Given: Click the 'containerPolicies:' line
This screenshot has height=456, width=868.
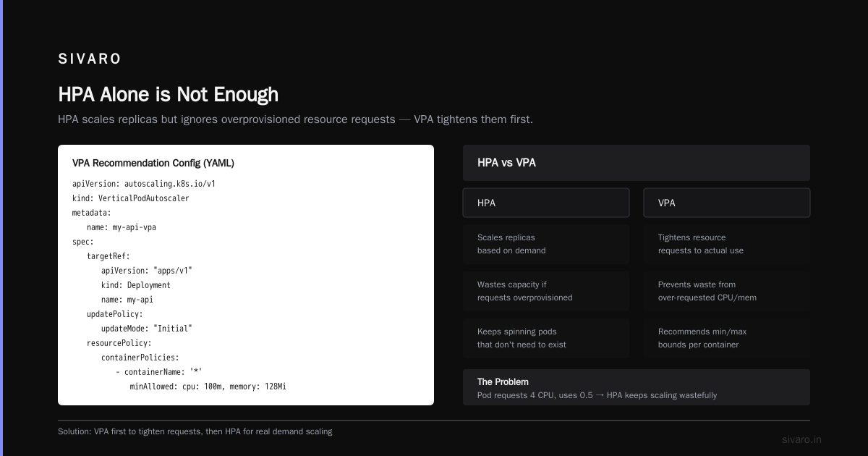Looking at the screenshot, I should tap(140, 358).
